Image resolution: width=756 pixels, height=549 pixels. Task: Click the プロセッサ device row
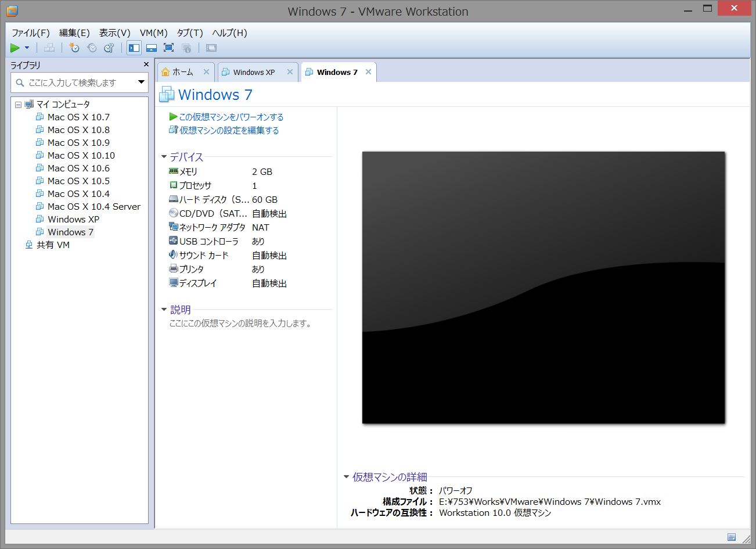(250, 185)
